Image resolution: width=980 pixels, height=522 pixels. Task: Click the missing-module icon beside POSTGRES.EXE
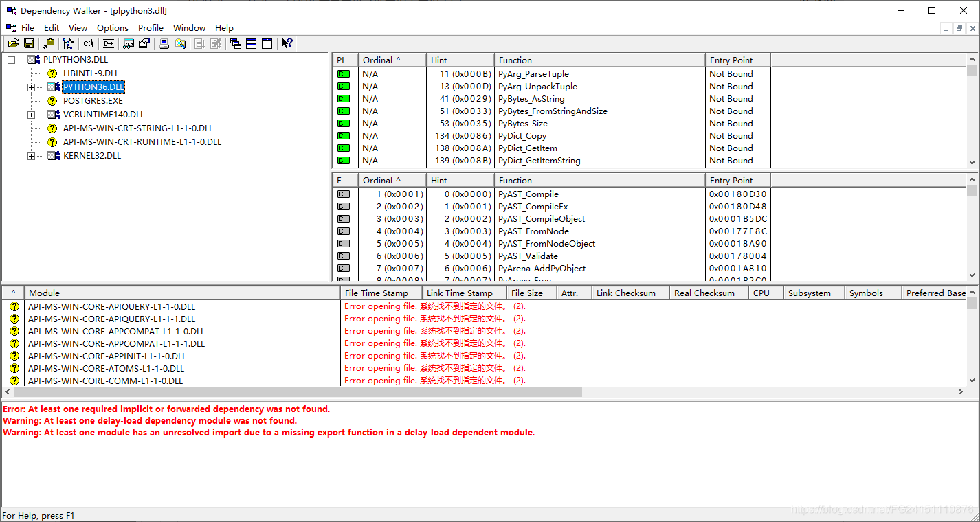[52, 101]
